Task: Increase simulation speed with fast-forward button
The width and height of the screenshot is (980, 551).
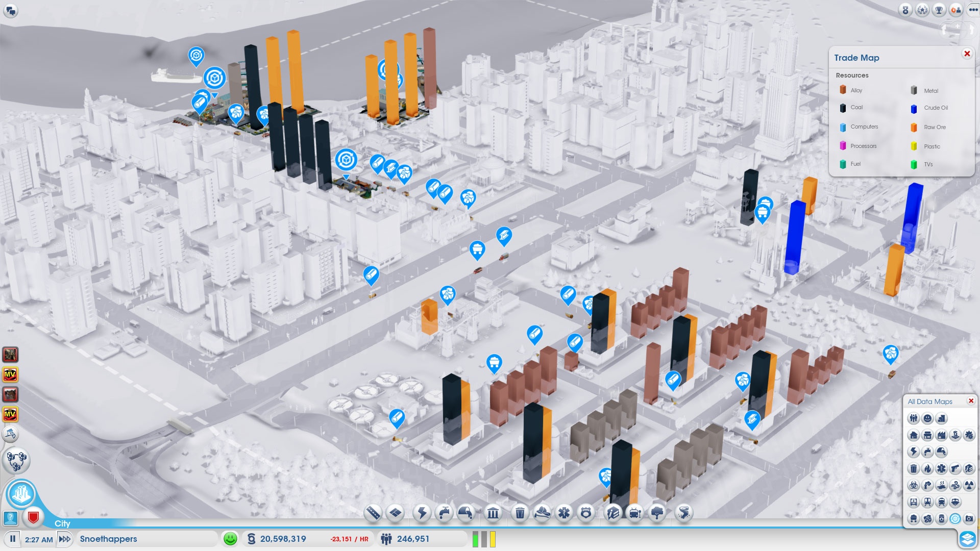Action: click(x=65, y=539)
